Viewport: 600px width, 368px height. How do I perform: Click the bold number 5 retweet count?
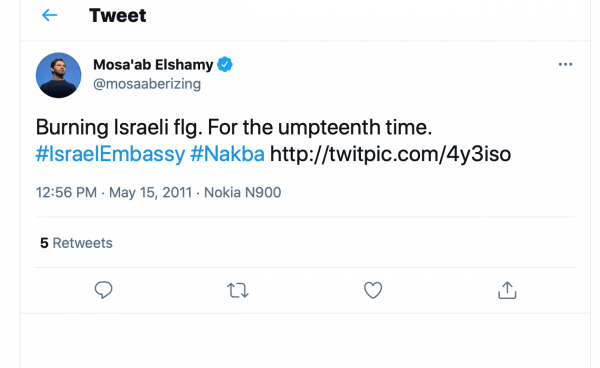44,243
